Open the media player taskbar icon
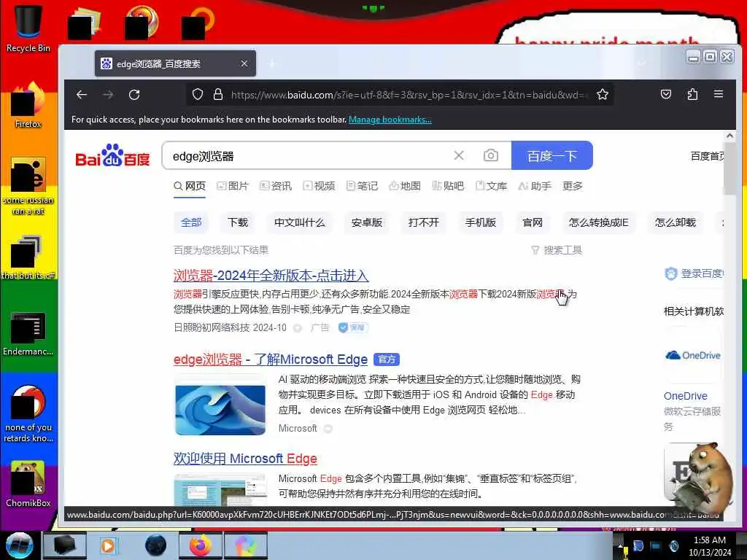 click(108, 545)
